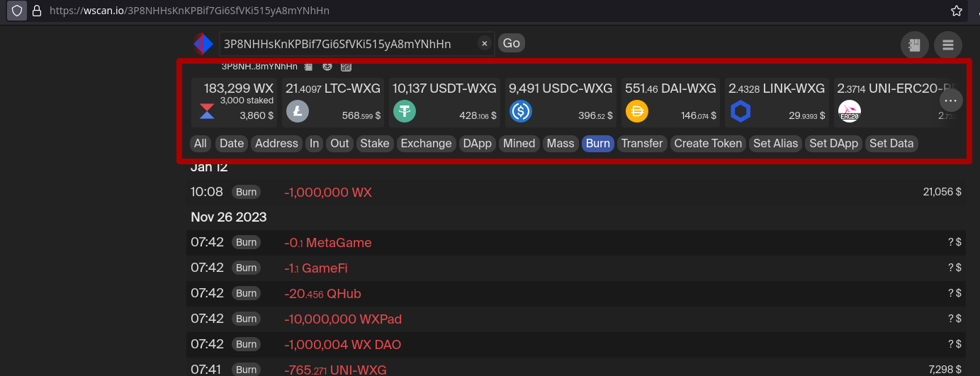Filter by Transfer transactions
This screenshot has height=376, width=980.
pyautogui.click(x=642, y=144)
